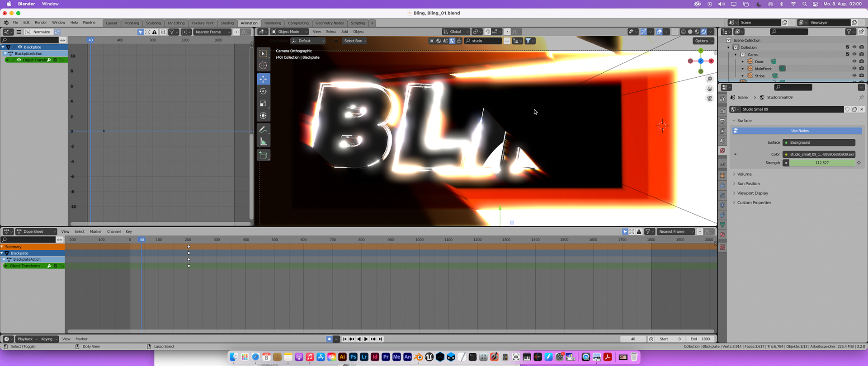The image size is (868, 366).
Task: Open the viewport Add menu
Action: click(x=344, y=32)
